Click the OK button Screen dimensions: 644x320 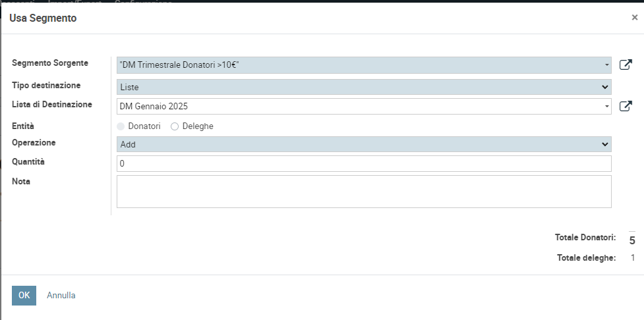point(24,296)
